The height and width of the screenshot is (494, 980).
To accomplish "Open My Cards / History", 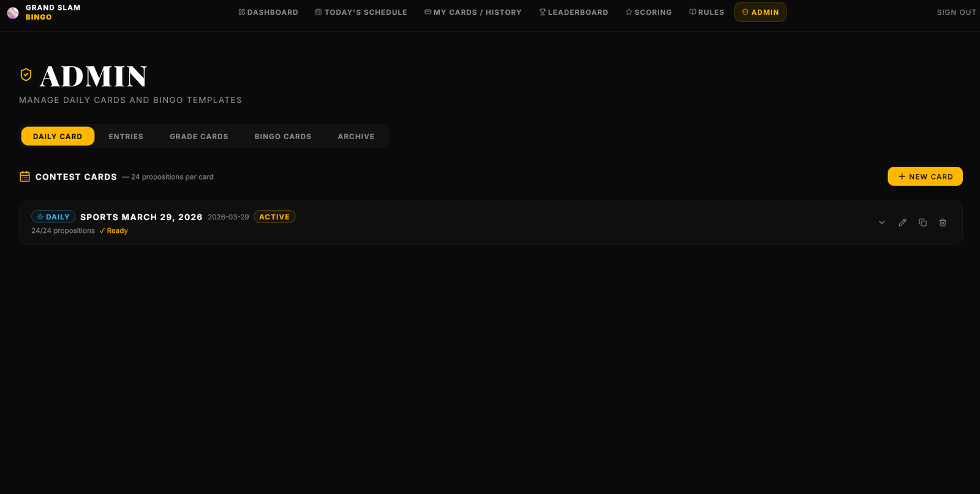I will (x=473, y=12).
